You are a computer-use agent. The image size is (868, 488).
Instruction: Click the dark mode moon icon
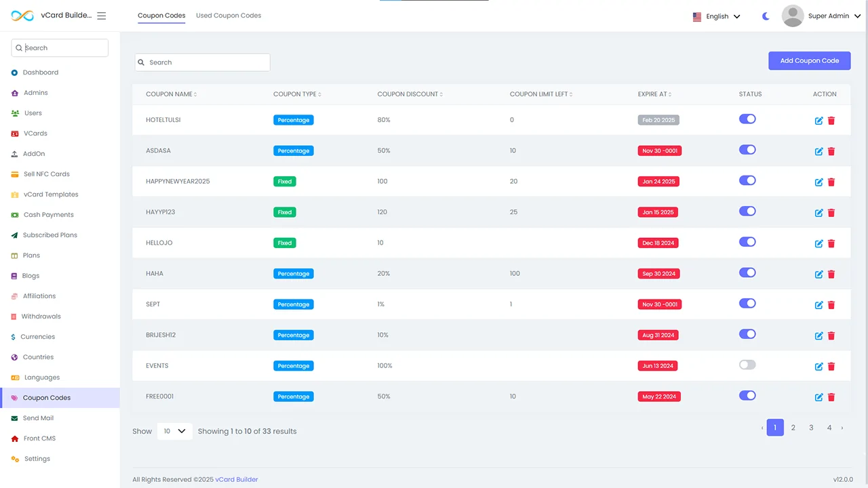coord(766,16)
